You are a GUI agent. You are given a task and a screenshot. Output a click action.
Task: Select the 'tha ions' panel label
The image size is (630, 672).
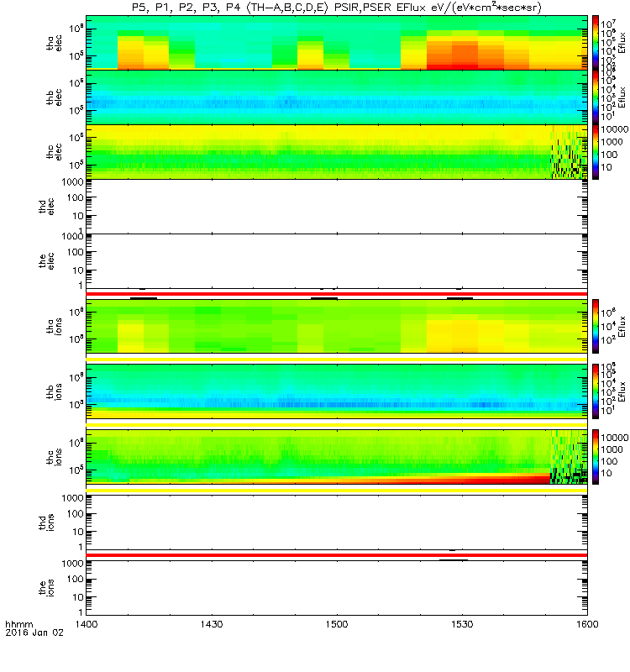pyautogui.click(x=54, y=326)
